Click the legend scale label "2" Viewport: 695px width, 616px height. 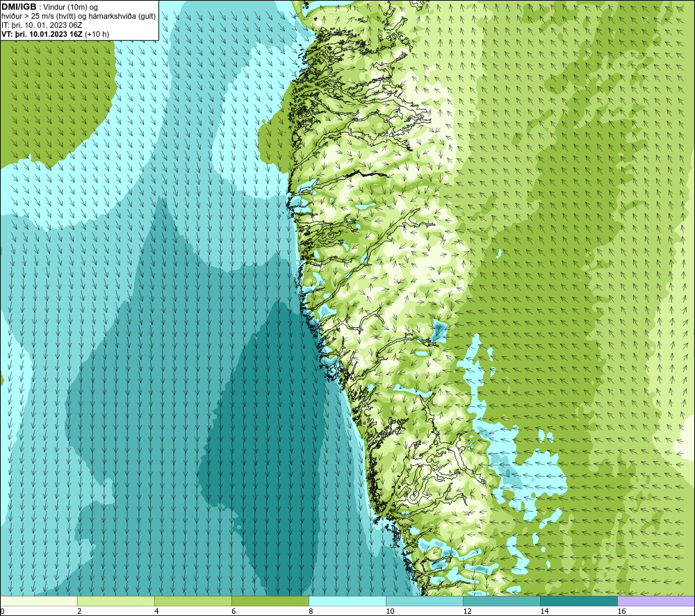(79, 612)
